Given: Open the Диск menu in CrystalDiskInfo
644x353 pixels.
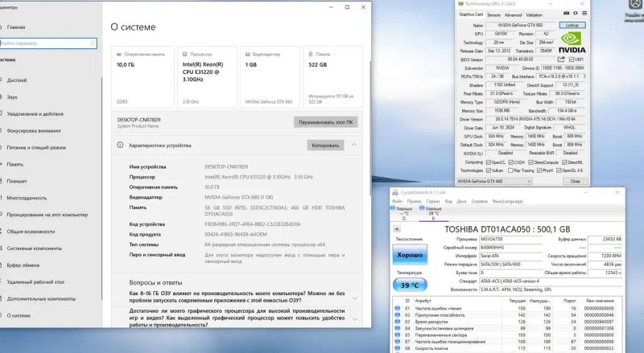Looking at the screenshot, I should click(461, 201).
